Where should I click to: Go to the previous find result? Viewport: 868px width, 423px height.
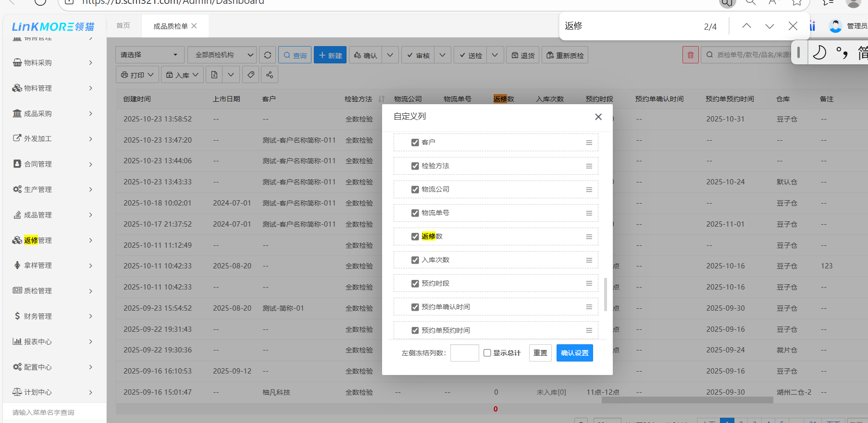coord(746,26)
